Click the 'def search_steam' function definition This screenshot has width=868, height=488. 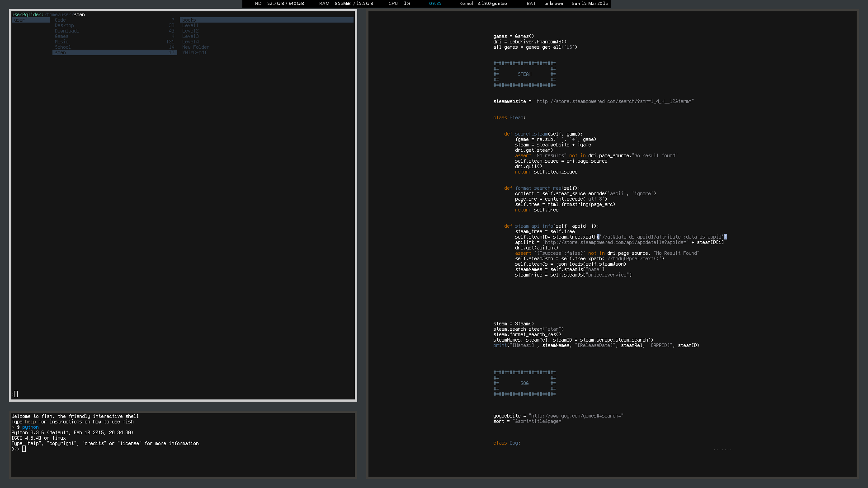(x=543, y=134)
